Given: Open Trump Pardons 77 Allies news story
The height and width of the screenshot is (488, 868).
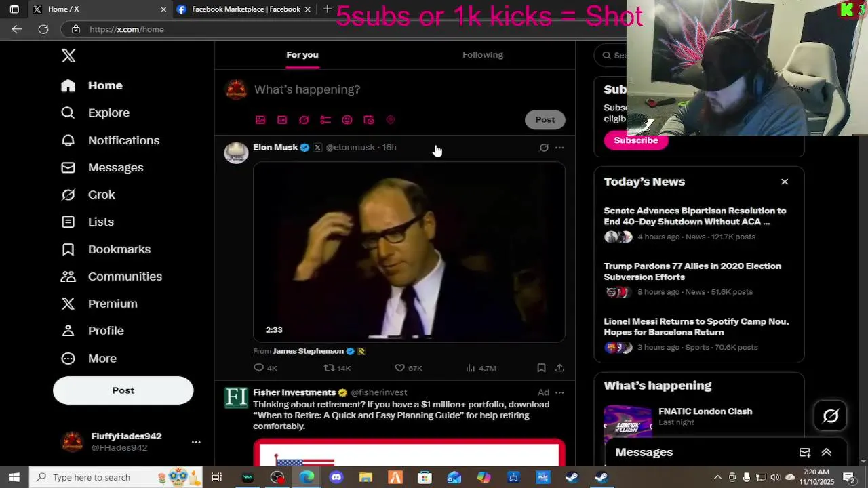Looking at the screenshot, I should pyautogui.click(x=699, y=279).
